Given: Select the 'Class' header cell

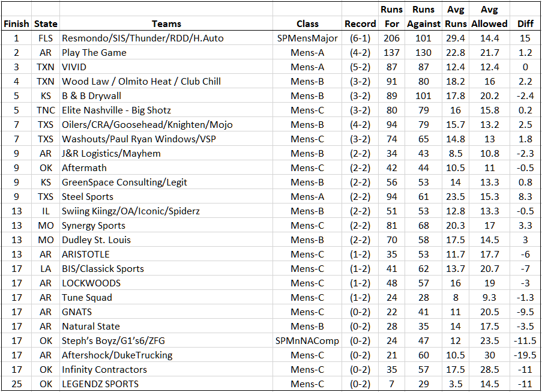Looking at the screenshot, I should pos(307,23).
